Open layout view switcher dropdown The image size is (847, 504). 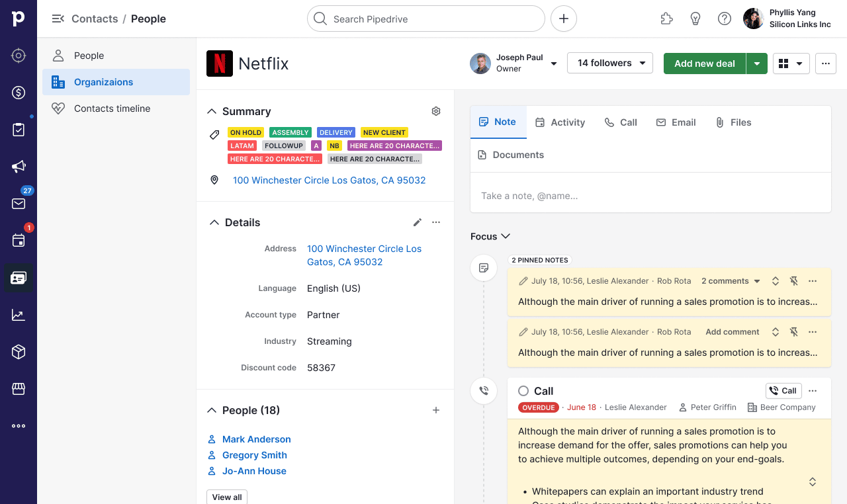[x=791, y=63]
